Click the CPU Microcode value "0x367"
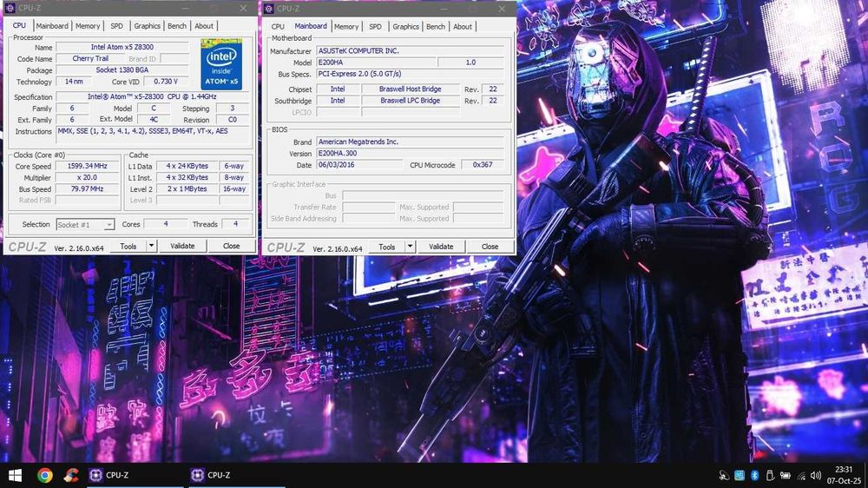 tap(482, 164)
